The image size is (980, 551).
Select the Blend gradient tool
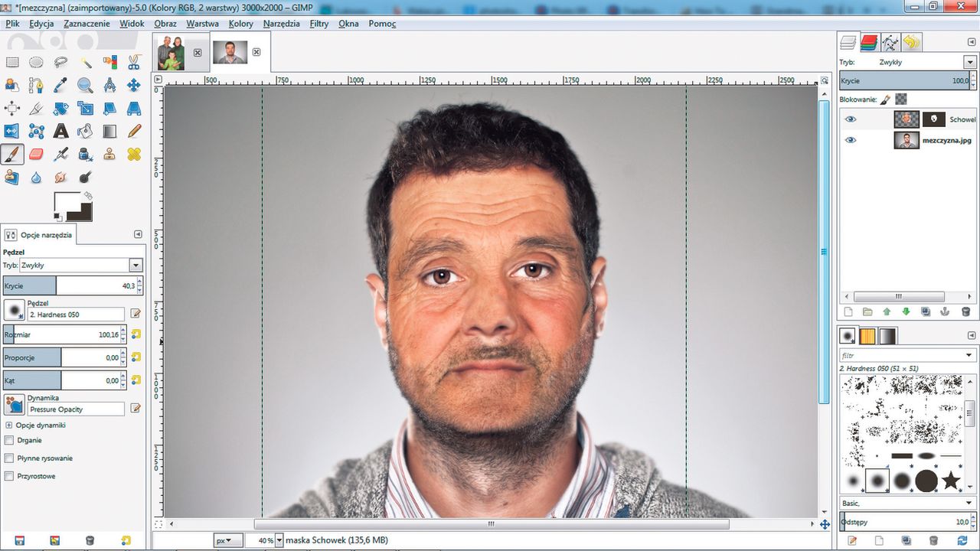[110, 131]
